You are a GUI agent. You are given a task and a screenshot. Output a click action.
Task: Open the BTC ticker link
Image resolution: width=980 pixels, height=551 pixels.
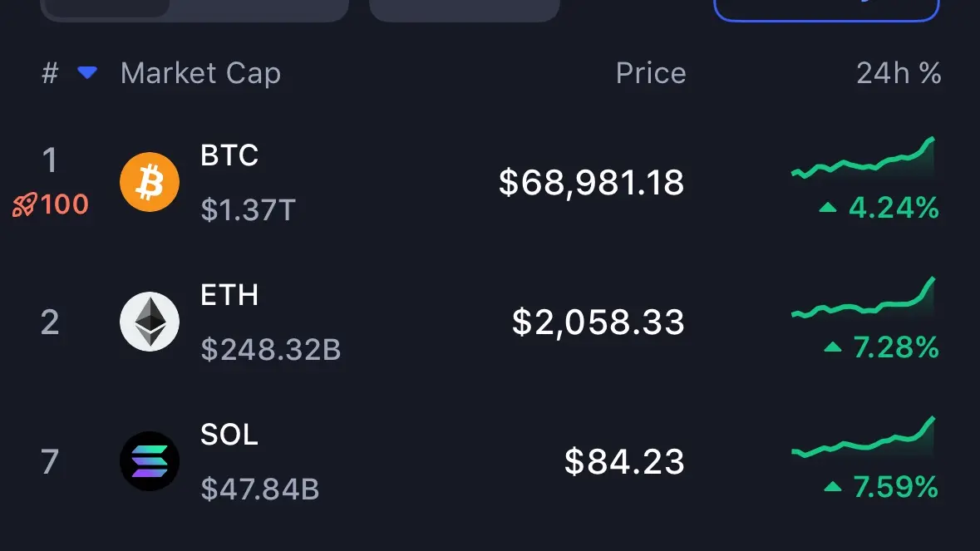click(x=229, y=155)
